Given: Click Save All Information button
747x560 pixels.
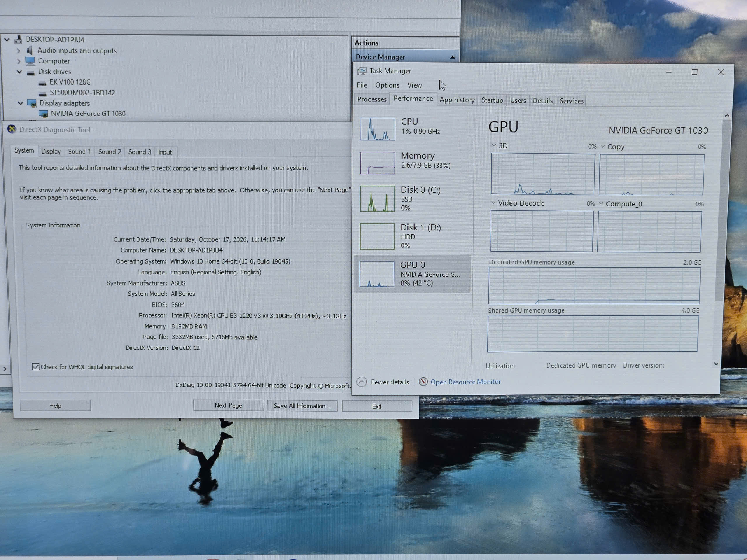Looking at the screenshot, I should tap(302, 406).
